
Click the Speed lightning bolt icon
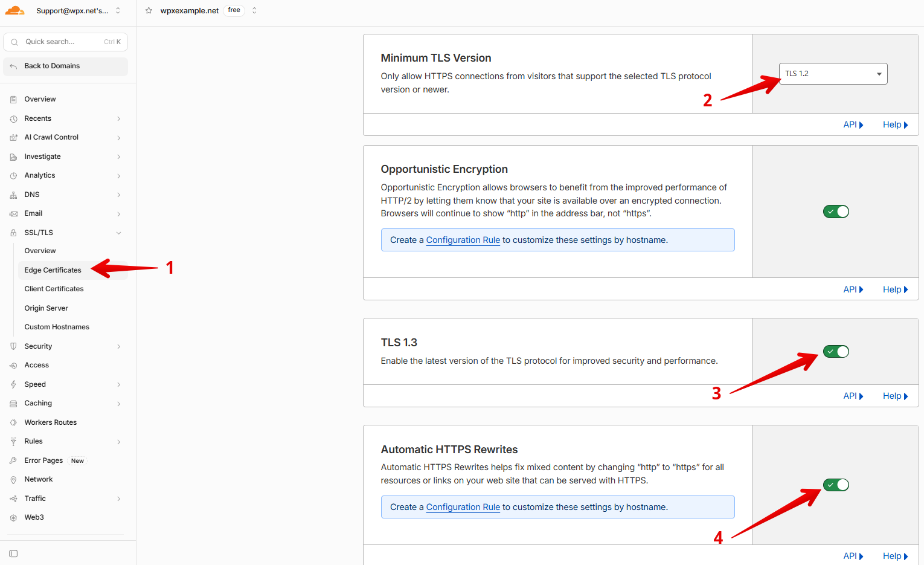click(x=13, y=384)
